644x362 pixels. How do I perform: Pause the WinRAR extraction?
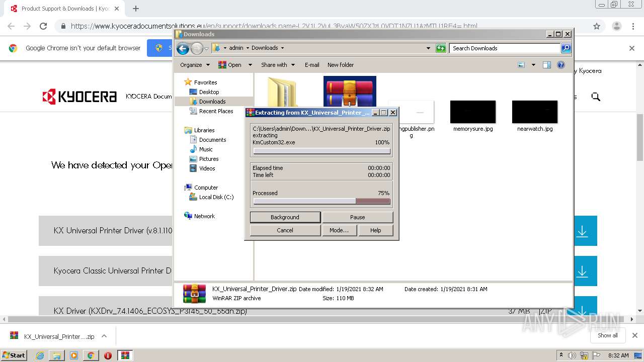[x=357, y=217]
